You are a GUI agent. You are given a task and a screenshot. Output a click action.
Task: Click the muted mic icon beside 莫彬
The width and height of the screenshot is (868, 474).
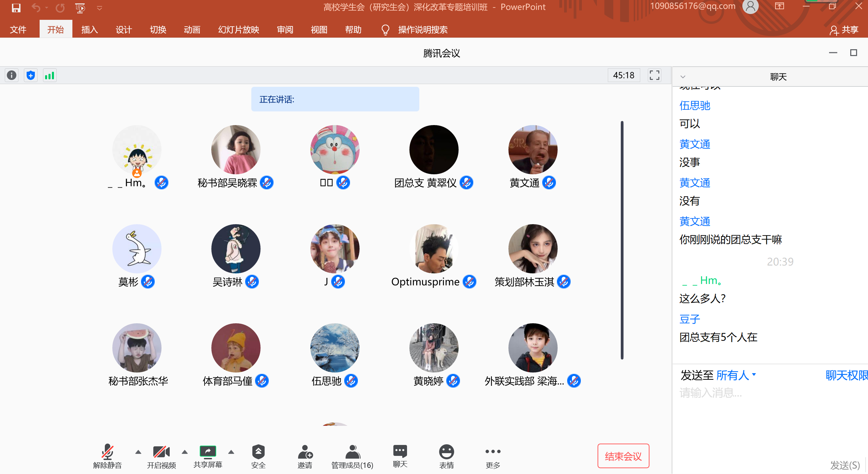148,282
